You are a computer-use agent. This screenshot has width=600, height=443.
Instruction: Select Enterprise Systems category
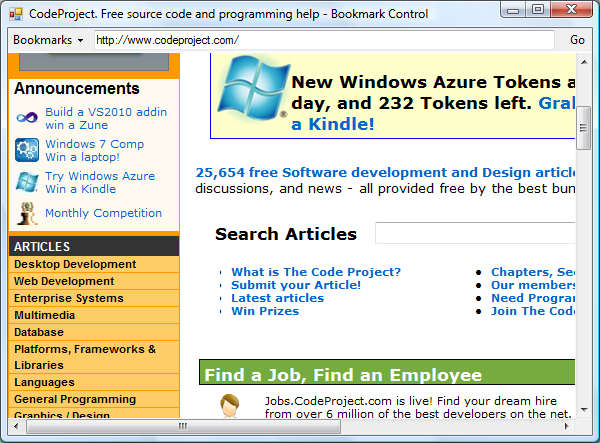tap(94, 298)
